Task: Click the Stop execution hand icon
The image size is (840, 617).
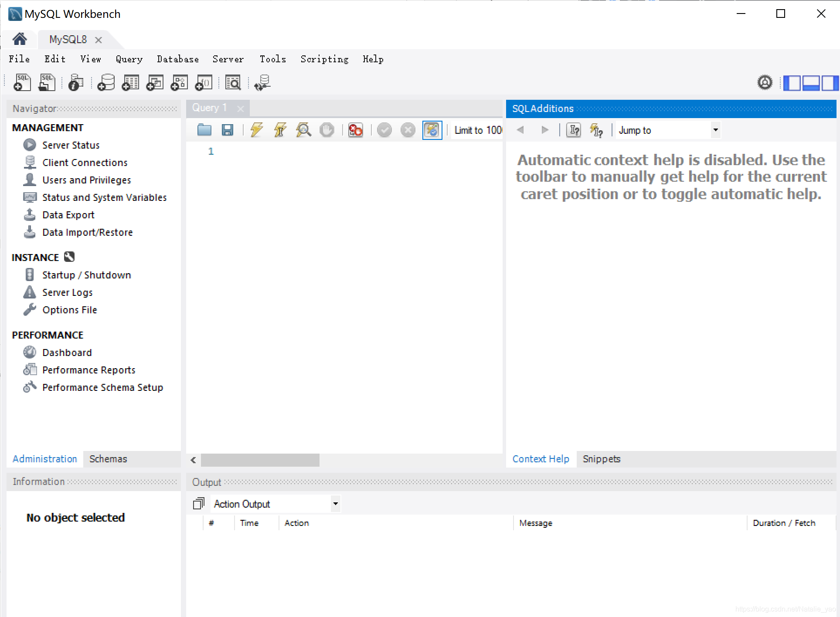Action: click(326, 130)
